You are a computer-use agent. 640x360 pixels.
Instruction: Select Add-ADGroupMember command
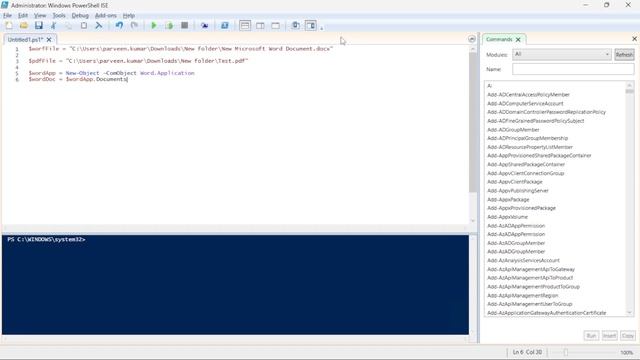(513, 130)
